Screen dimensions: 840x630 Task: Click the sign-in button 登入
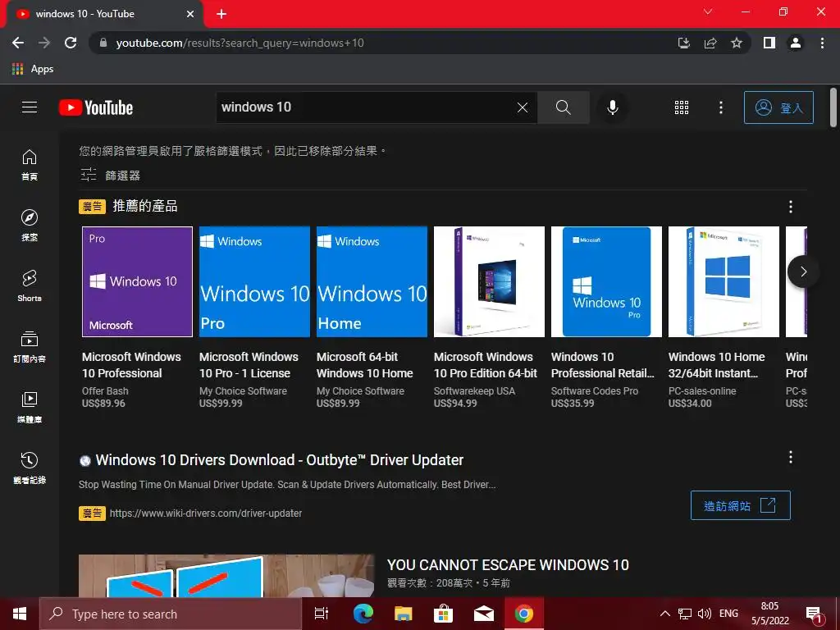tap(778, 107)
